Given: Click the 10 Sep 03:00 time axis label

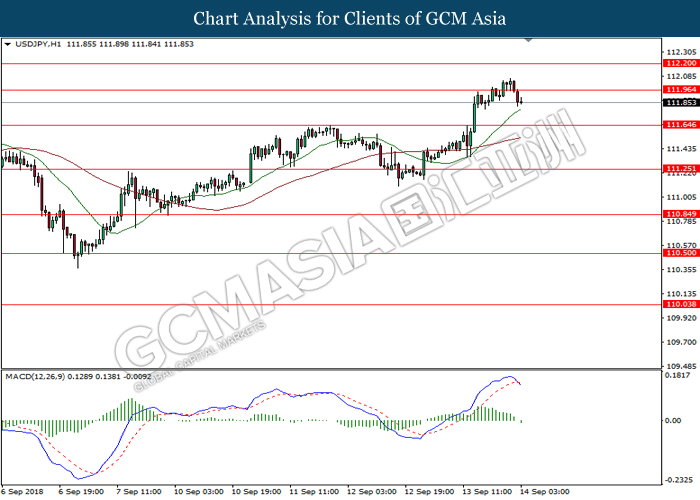Looking at the screenshot, I should click(199, 492).
